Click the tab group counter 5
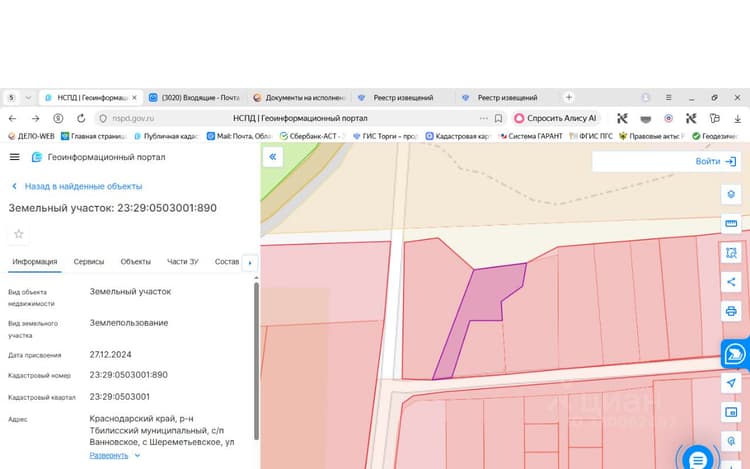750x469 pixels. point(11,98)
